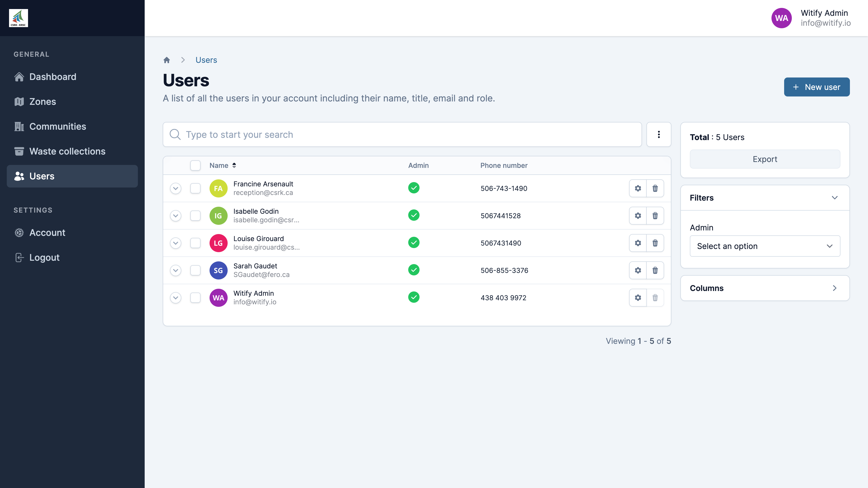The width and height of the screenshot is (868, 488).
Task: Click the CSRK logo in sidebar
Action: tap(19, 18)
